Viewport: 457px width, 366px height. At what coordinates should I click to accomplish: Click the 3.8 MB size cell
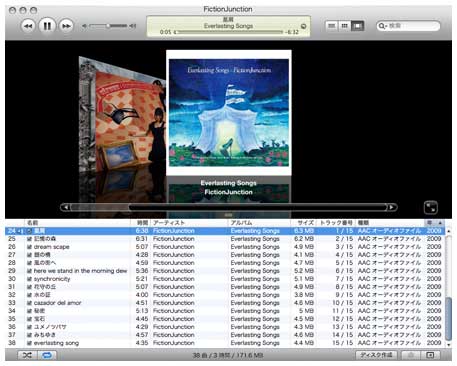coord(304,295)
